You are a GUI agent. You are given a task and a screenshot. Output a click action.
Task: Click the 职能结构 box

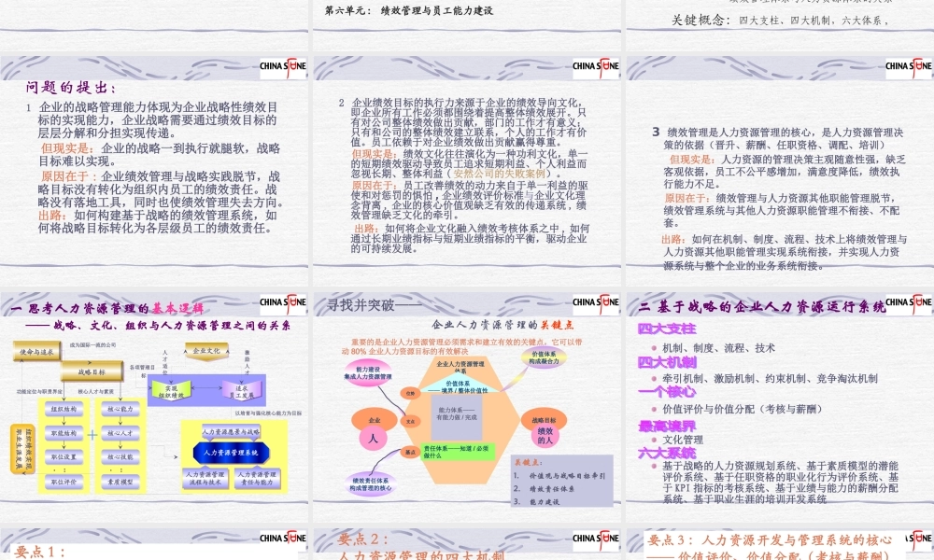coord(64,433)
